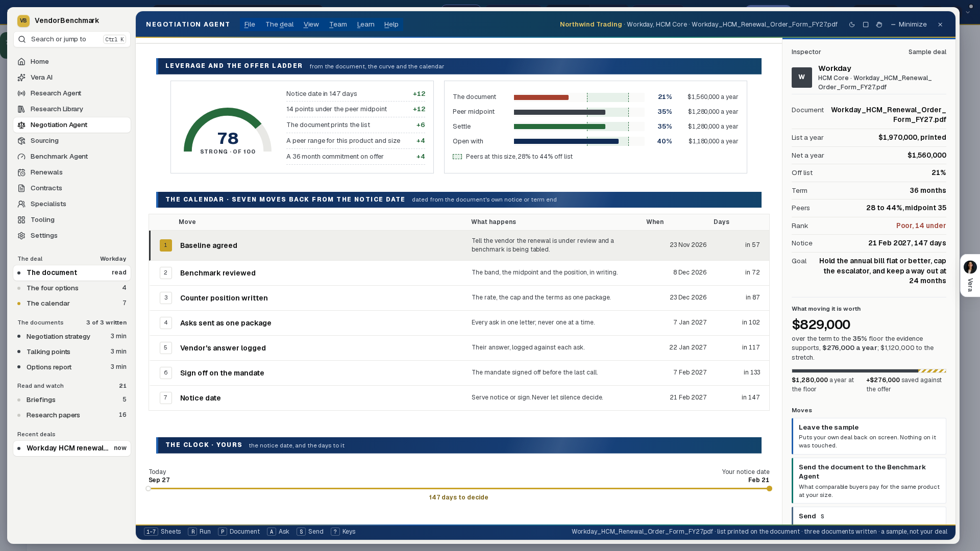The height and width of the screenshot is (551, 980).
Task: Open Home from the sidebar
Action: 72,62
